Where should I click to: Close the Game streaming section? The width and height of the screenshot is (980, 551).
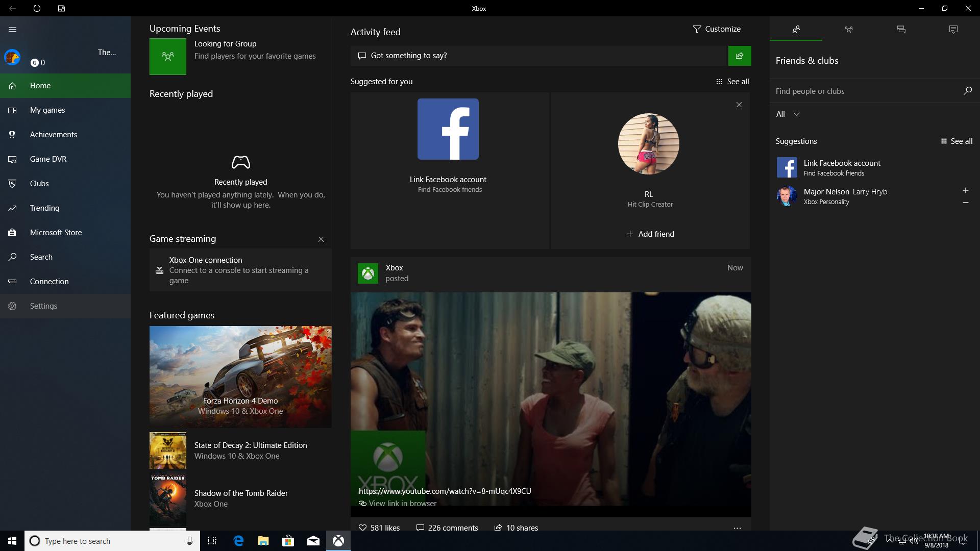tap(321, 239)
